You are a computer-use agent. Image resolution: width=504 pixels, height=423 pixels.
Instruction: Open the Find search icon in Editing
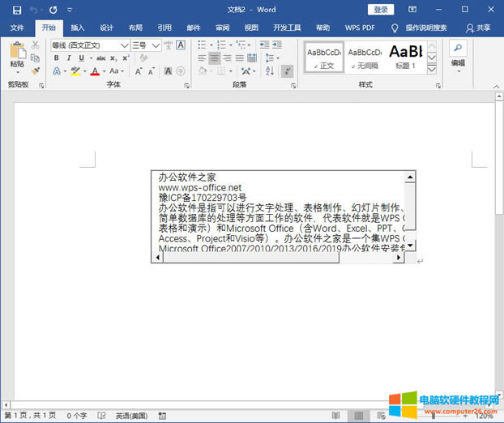458,48
